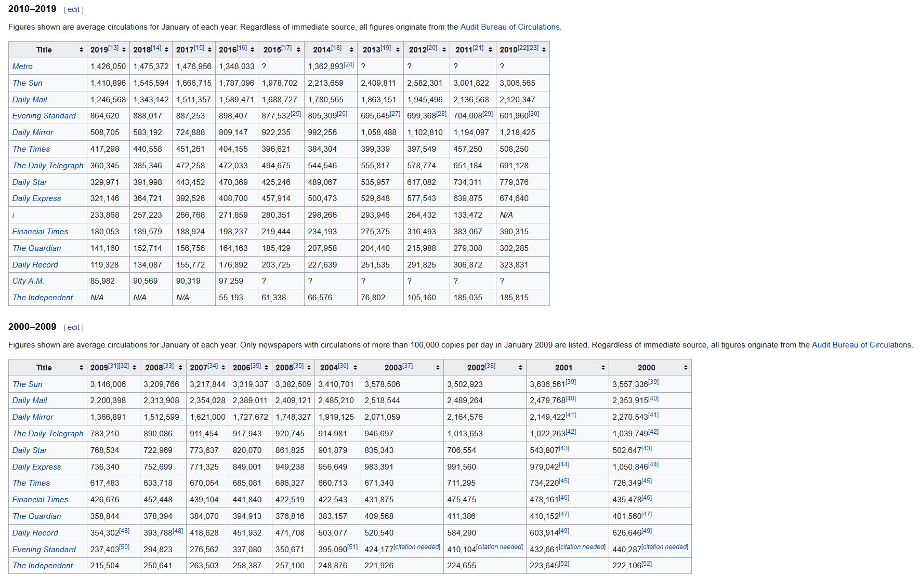Sort the 2005 column using its arrows
The image size is (920, 588).
click(x=309, y=368)
